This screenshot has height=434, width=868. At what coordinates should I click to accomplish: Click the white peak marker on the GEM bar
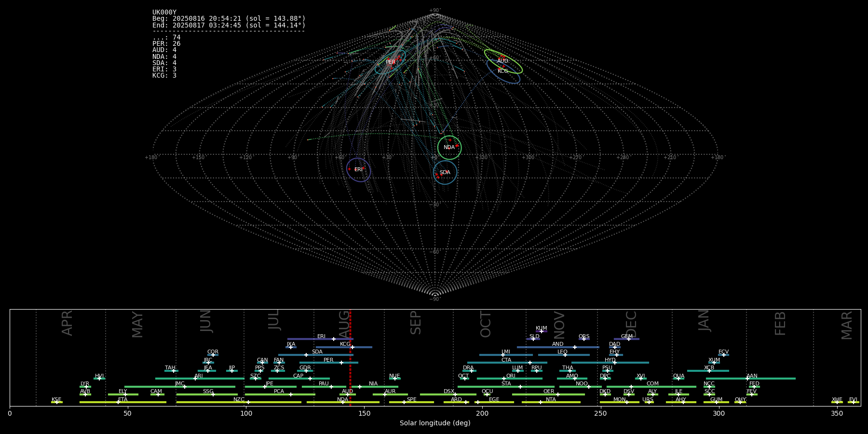[x=628, y=339]
